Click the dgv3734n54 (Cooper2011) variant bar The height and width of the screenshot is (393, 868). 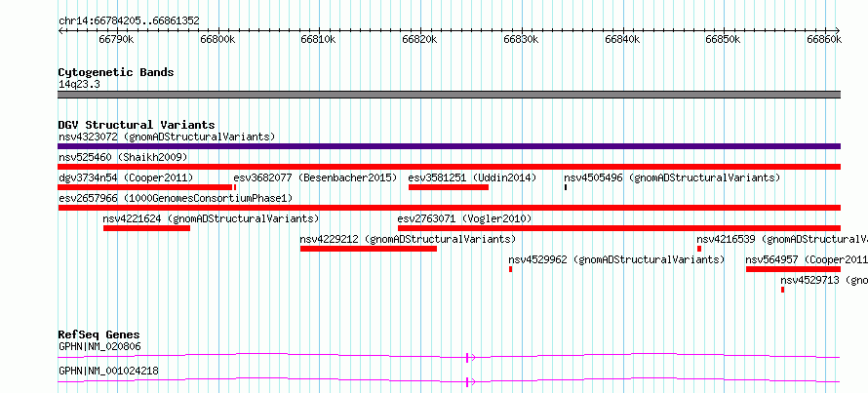[x=145, y=187]
